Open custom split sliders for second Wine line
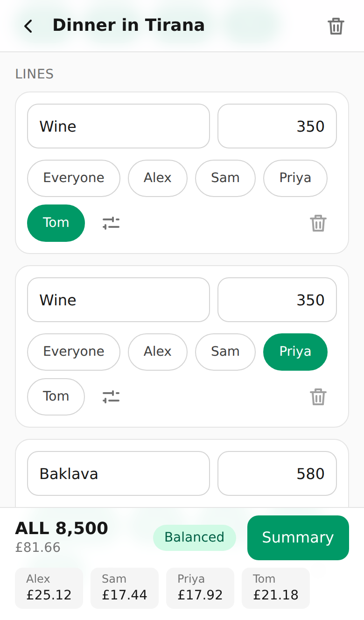This screenshot has width=364, height=620. (x=111, y=397)
